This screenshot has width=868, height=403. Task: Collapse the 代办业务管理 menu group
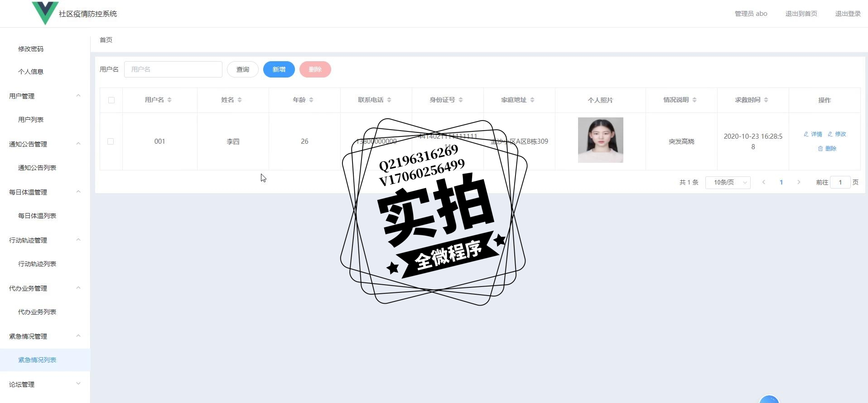[78, 288]
